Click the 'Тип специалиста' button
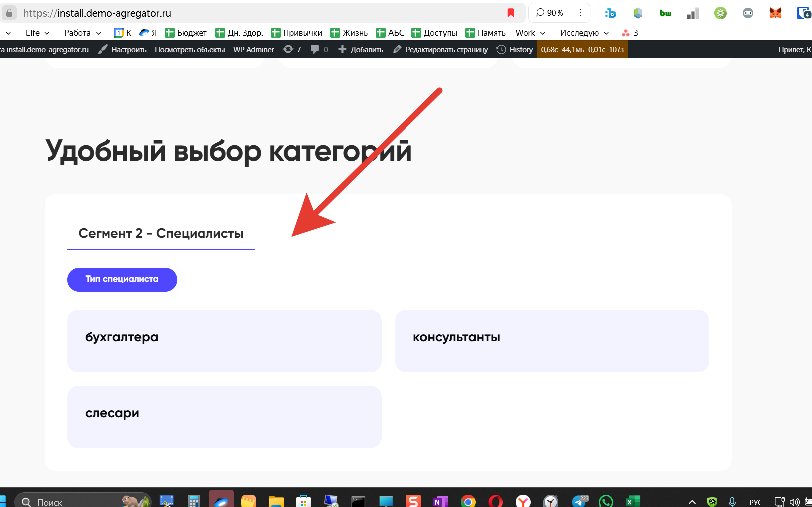 122,279
